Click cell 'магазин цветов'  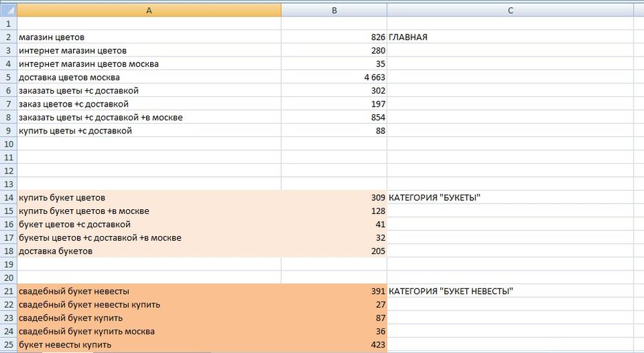coord(149,37)
